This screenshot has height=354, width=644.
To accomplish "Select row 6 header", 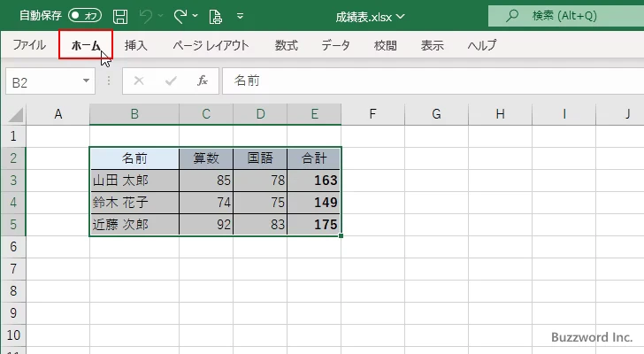I will 13,247.
